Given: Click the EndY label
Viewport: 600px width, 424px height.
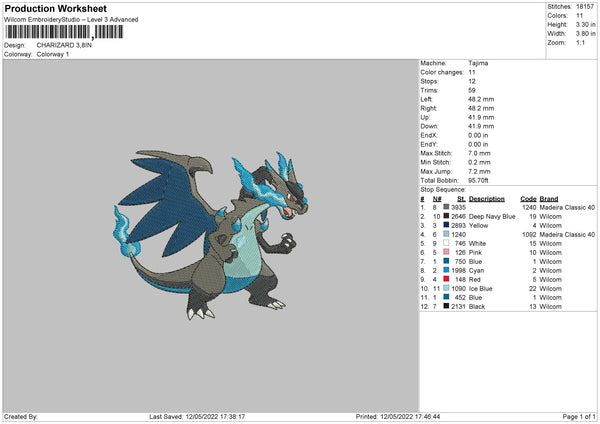Looking at the screenshot, I should (429, 144).
